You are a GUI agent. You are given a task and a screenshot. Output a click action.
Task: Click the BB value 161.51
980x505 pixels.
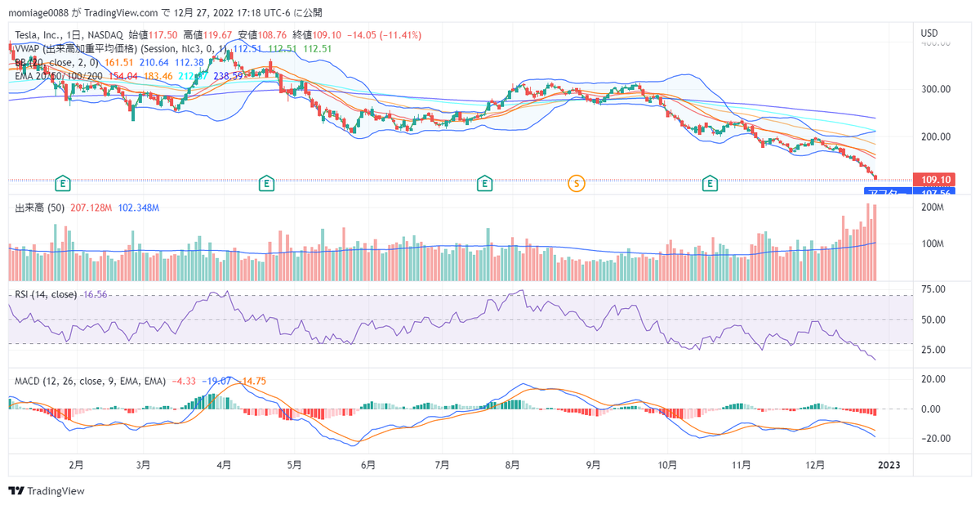(x=120, y=62)
